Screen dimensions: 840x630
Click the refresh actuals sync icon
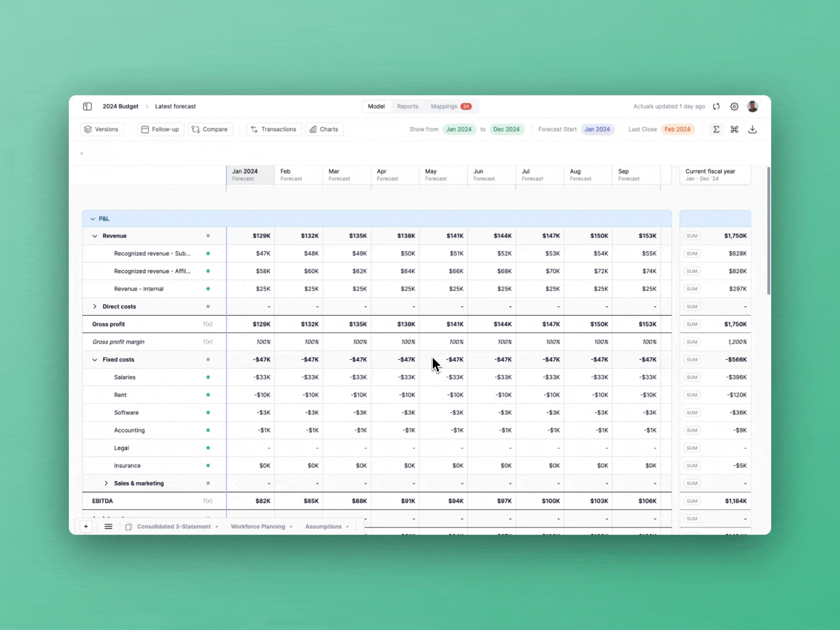tap(716, 106)
